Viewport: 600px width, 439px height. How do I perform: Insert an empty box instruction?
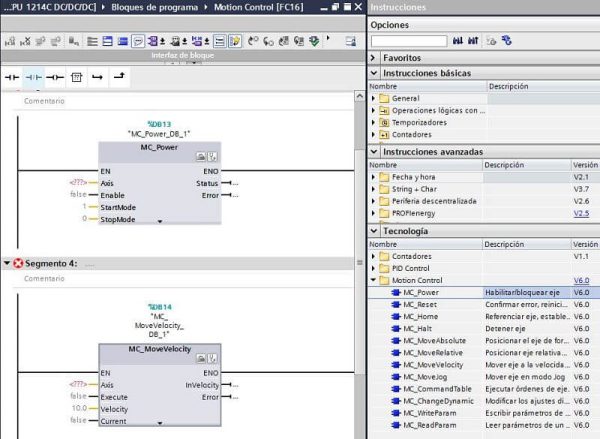click(x=77, y=76)
